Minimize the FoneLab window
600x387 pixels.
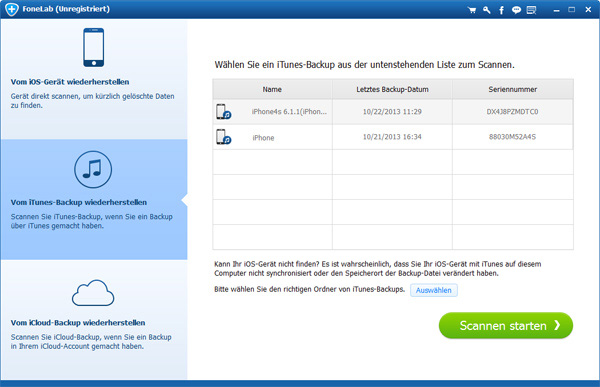(556, 10)
